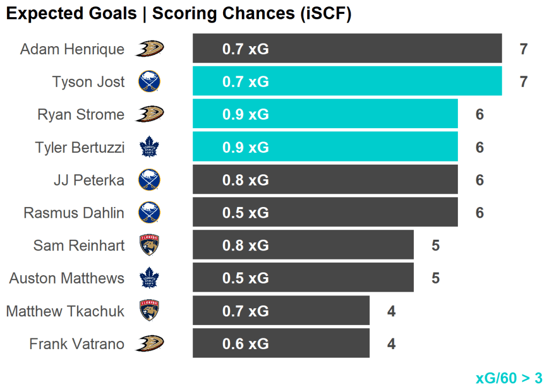Click the Ducks logo next to Frank Vatrano

pyautogui.click(x=149, y=344)
